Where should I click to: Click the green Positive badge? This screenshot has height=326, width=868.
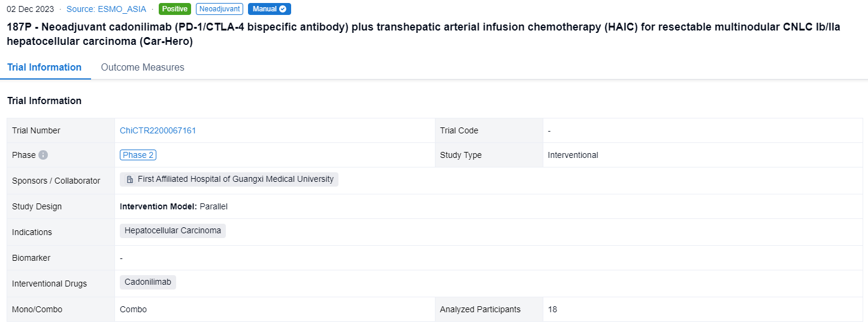[174, 9]
